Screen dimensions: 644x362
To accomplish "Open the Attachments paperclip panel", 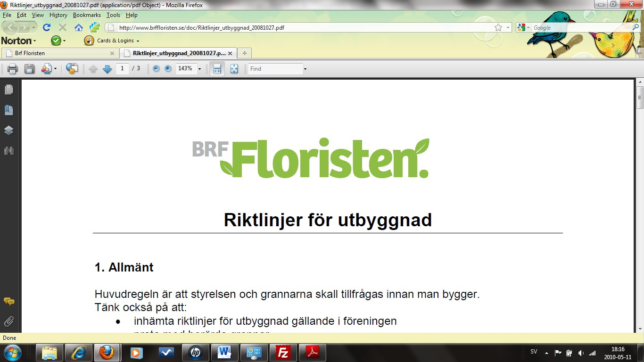I will pos(9,322).
